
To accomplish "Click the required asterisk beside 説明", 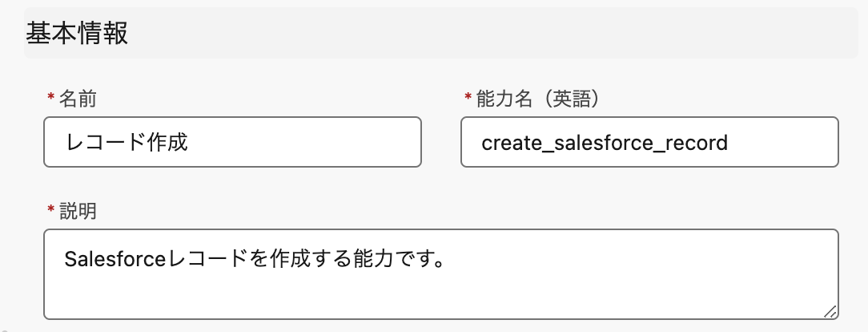I will coord(51,211).
